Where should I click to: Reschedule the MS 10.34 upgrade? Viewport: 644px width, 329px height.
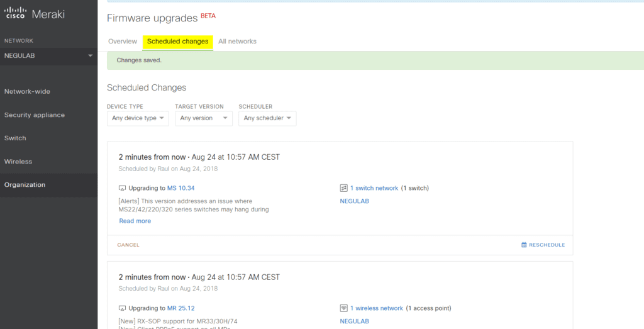[543, 245]
